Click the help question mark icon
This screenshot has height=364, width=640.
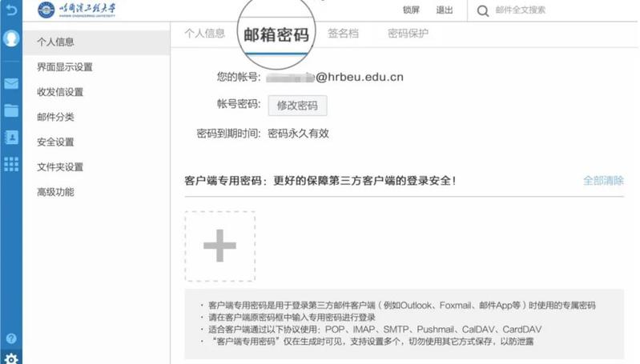11,338
